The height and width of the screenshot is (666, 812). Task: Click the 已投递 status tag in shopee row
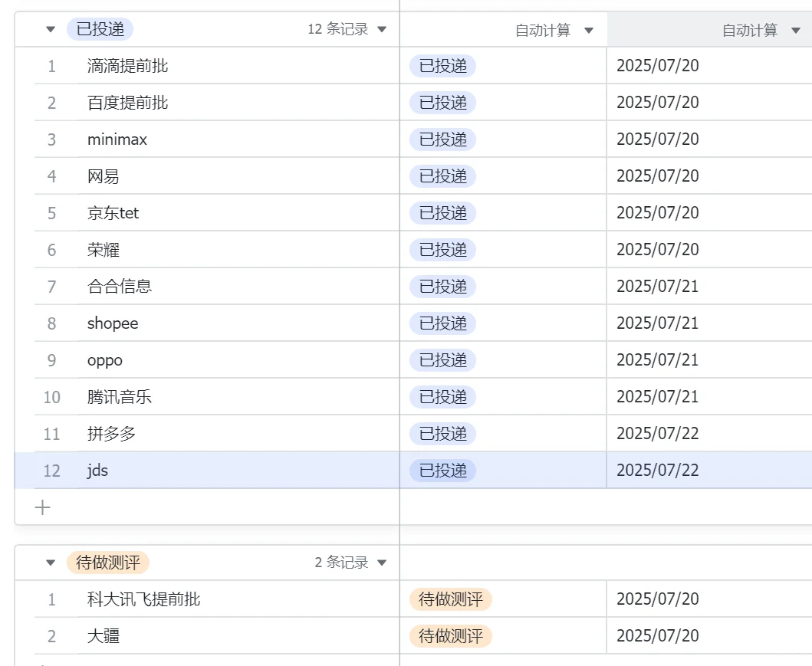pos(442,323)
